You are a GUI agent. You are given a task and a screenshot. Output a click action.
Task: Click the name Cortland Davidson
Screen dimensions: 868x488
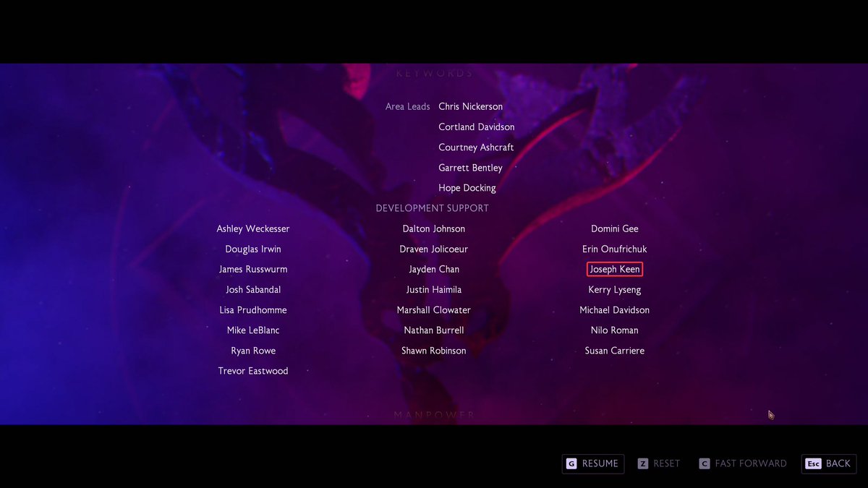tap(477, 127)
